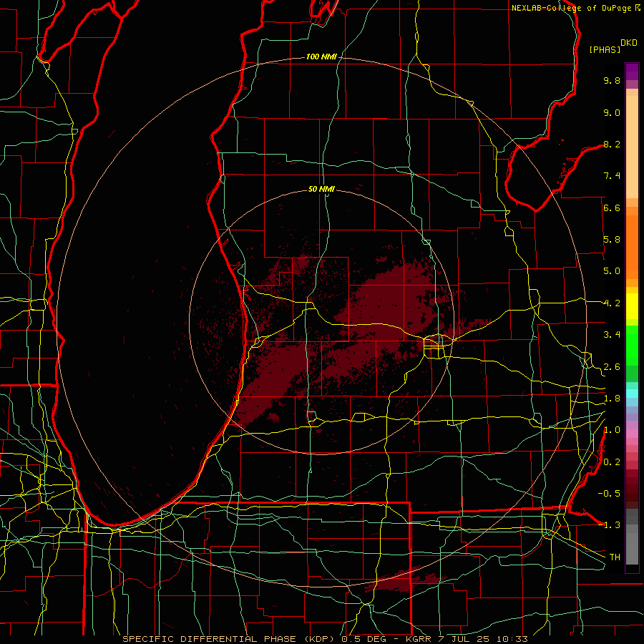Click the 10:33 timestamp in caption
The image size is (644, 644).
512,639
